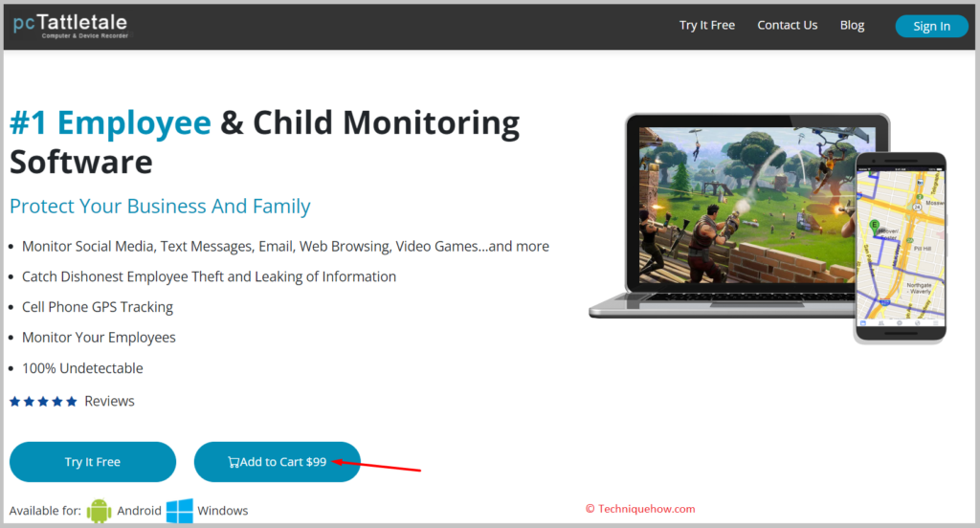Click the Windows platform label
This screenshot has height=528, width=980.
pyautogui.click(x=222, y=511)
